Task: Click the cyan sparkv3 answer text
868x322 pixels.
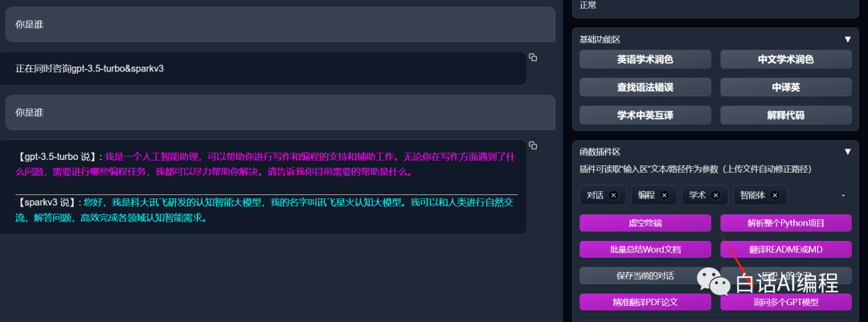Action: pyautogui.click(x=264, y=210)
